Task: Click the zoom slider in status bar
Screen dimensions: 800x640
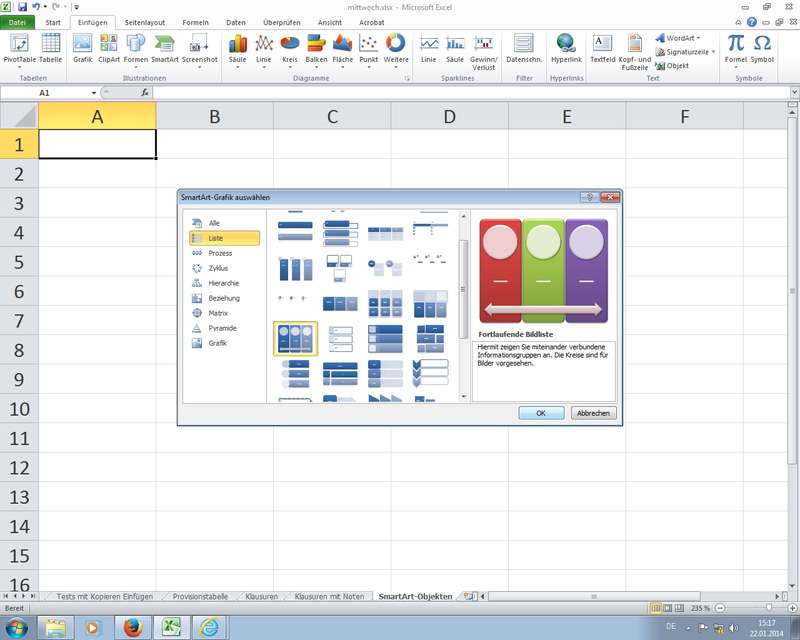Action: click(x=768, y=608)
